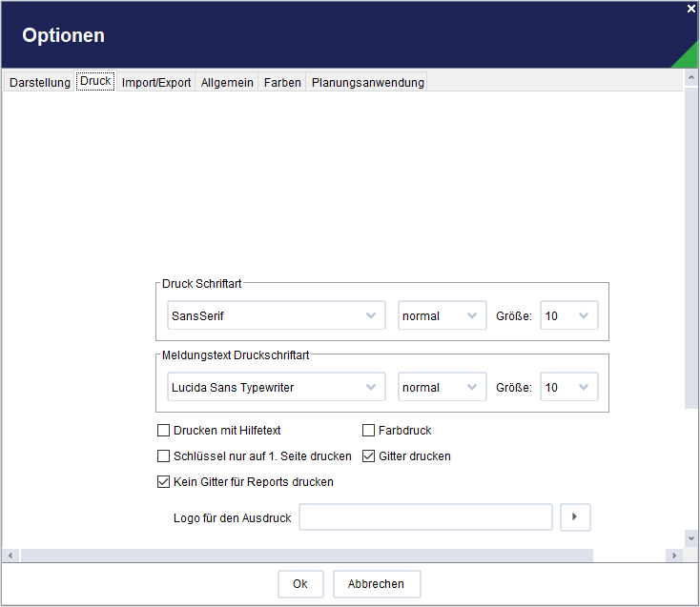
Task: Confirm with the Ok button
Action: pyautogui.click(x=300, y=584)
